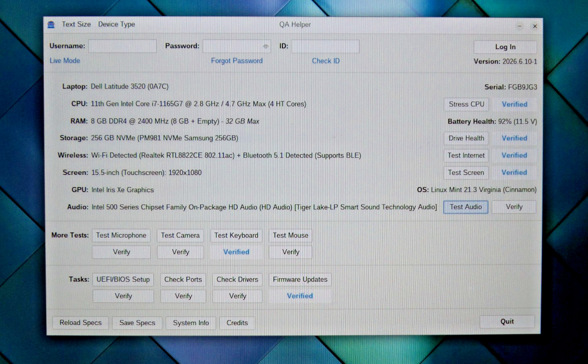588x364 pixels.
Task: Run the Check Ports task
Action: pos(183,279)
